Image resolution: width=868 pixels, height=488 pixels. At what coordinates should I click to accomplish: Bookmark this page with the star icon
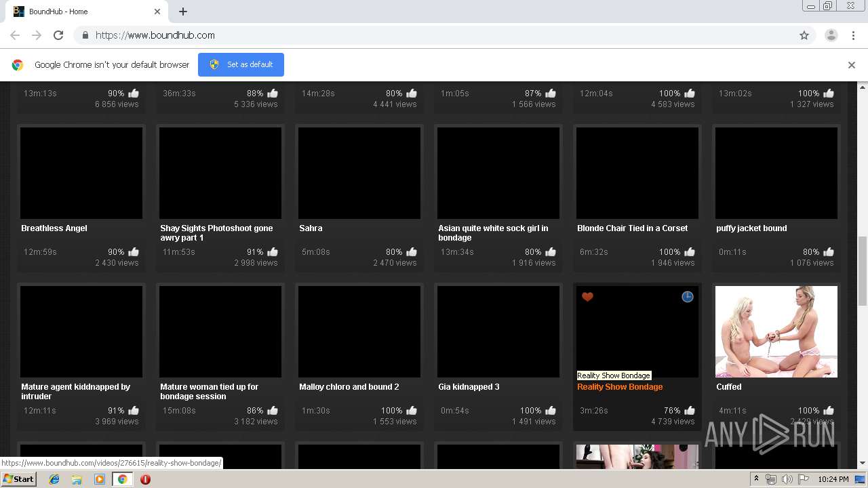pyautogui.click(x=804, y=35)
